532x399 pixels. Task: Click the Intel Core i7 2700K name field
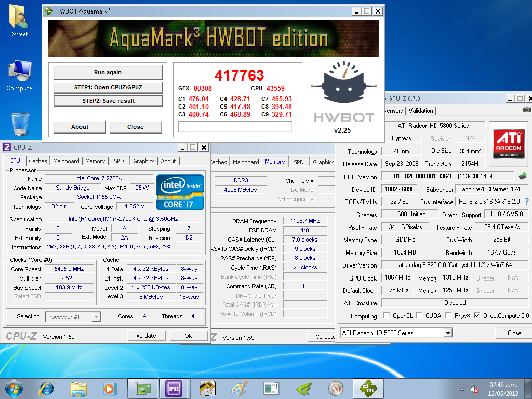(x=99, y=178)
